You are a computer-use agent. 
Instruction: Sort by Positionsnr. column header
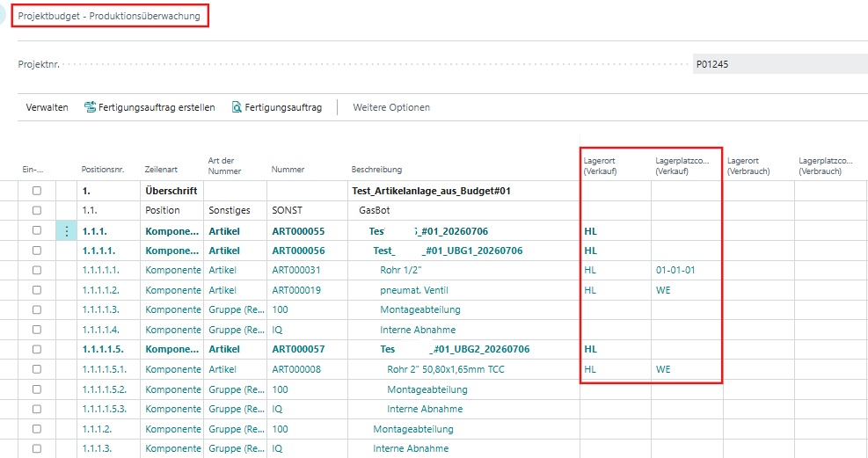(103, 170)
